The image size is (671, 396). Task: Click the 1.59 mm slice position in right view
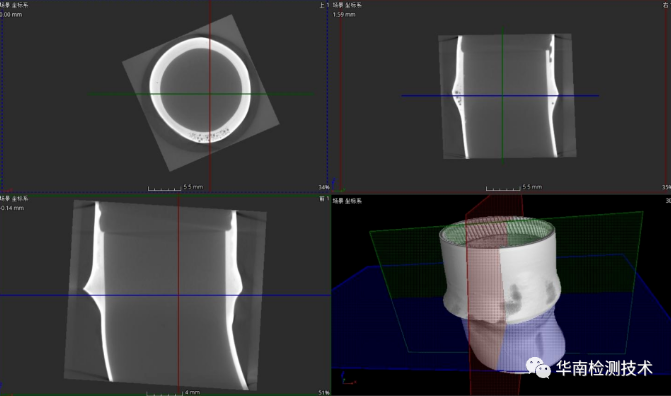coord(344,15)
